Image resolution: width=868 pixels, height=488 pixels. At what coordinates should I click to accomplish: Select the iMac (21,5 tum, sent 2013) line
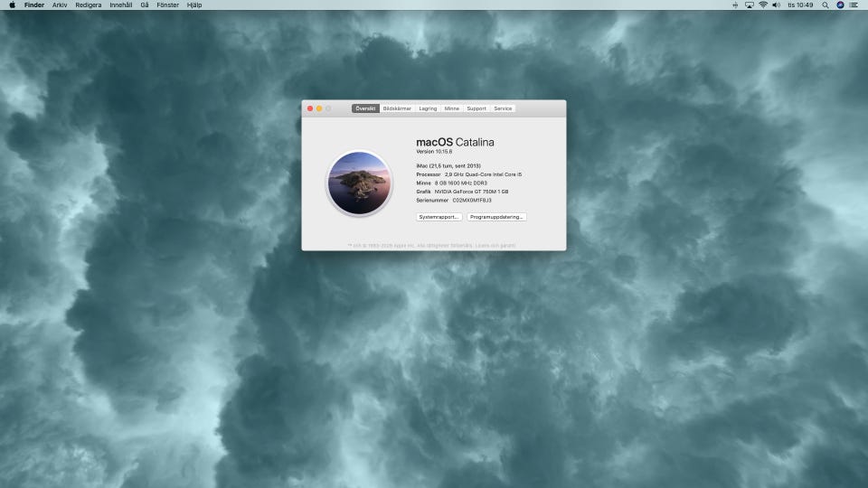point(448,166)
